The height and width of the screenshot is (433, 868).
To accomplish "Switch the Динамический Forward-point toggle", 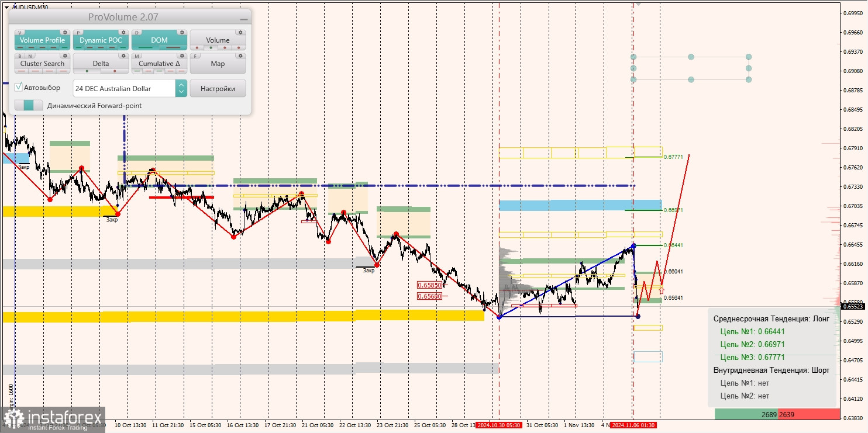I will tap(29, 105).
